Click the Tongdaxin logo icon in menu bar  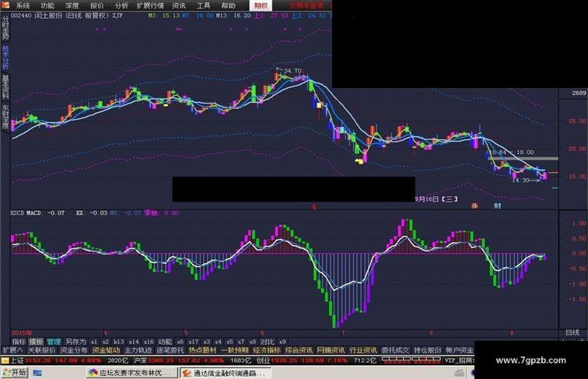click(5, 5)
